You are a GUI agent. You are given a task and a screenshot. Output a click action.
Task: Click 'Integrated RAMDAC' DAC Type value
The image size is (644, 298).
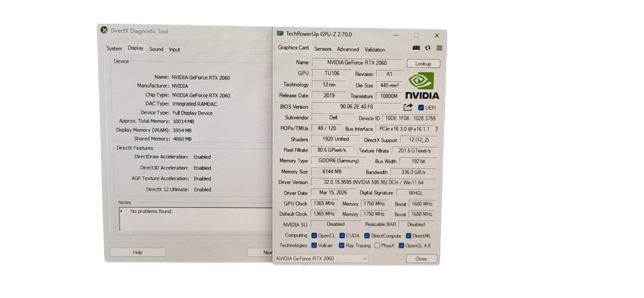195,104
